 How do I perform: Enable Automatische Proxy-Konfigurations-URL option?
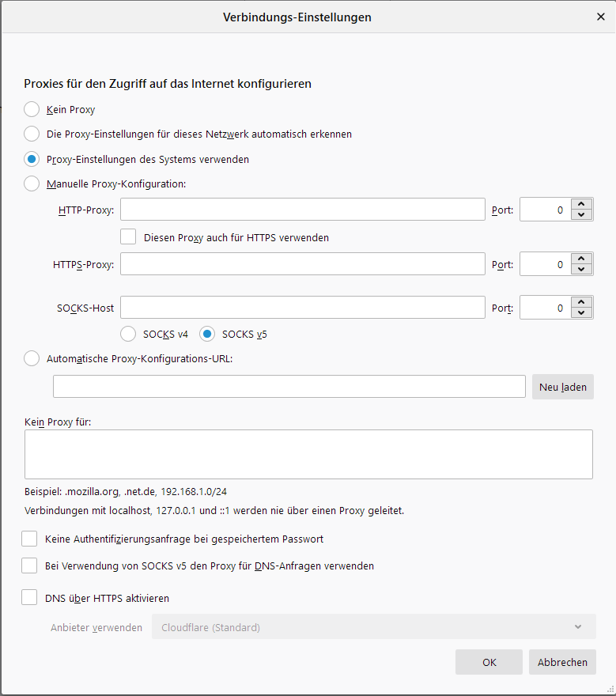click(x=32, y=358)
